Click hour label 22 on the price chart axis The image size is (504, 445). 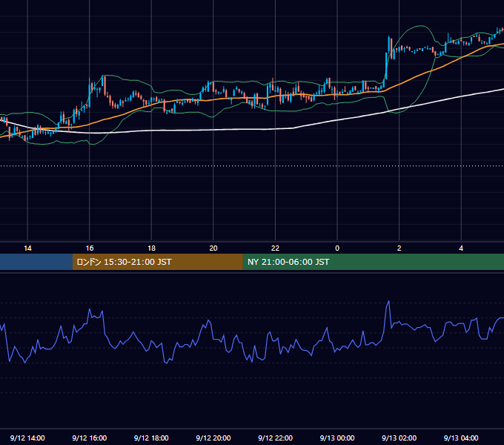tap(276, 248)
